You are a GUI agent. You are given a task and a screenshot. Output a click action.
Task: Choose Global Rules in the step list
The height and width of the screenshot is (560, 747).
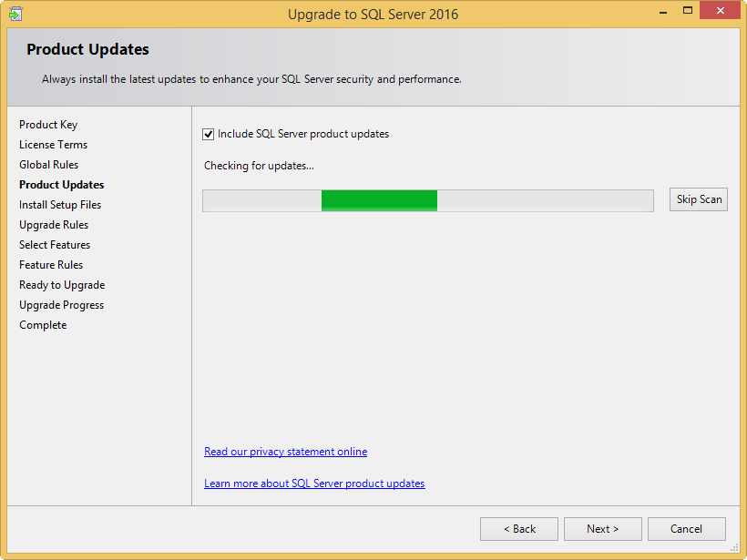point(48,165)
